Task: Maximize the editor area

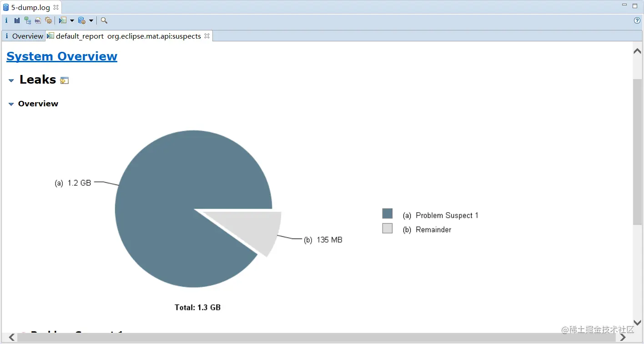Action: pos(635,5)
